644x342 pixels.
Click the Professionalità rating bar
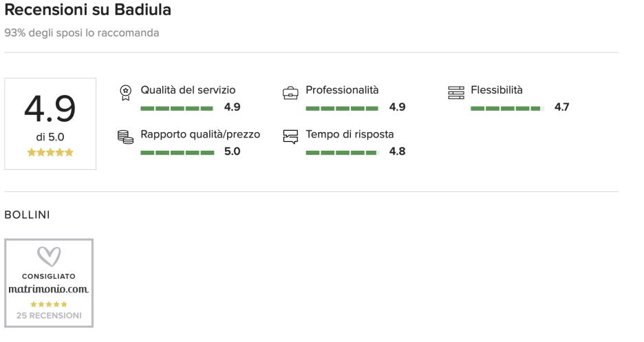click(x=342, y=109)
